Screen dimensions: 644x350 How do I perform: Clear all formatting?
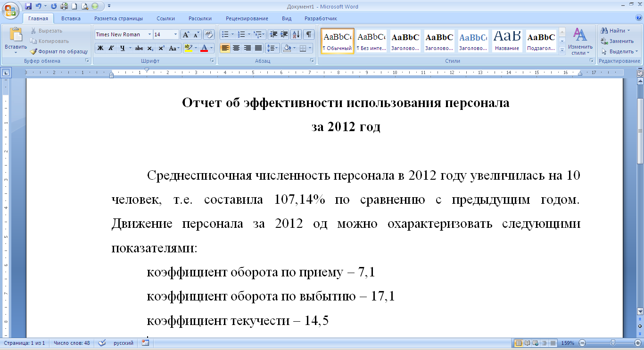tap(209, 34)
